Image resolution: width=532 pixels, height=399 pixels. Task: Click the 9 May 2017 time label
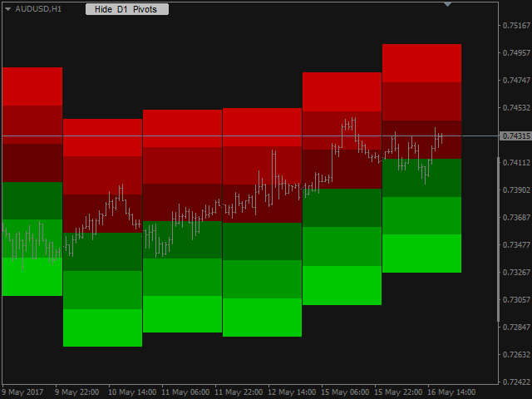point(22,392)
